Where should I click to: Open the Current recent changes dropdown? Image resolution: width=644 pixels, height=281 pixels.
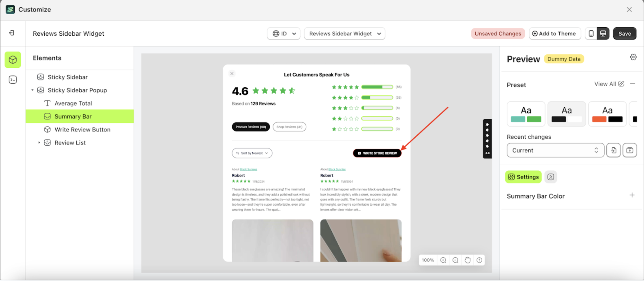point(555,150)
